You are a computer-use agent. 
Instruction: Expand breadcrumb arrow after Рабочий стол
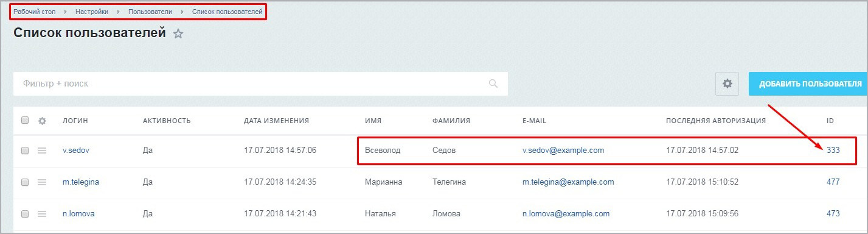pyautogui.click(x=66, y=12)
